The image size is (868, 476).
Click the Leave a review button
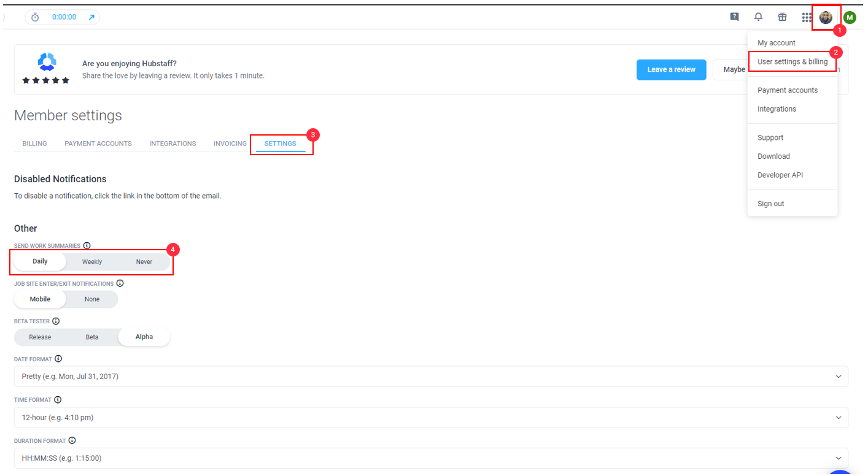tap(672, 69)
